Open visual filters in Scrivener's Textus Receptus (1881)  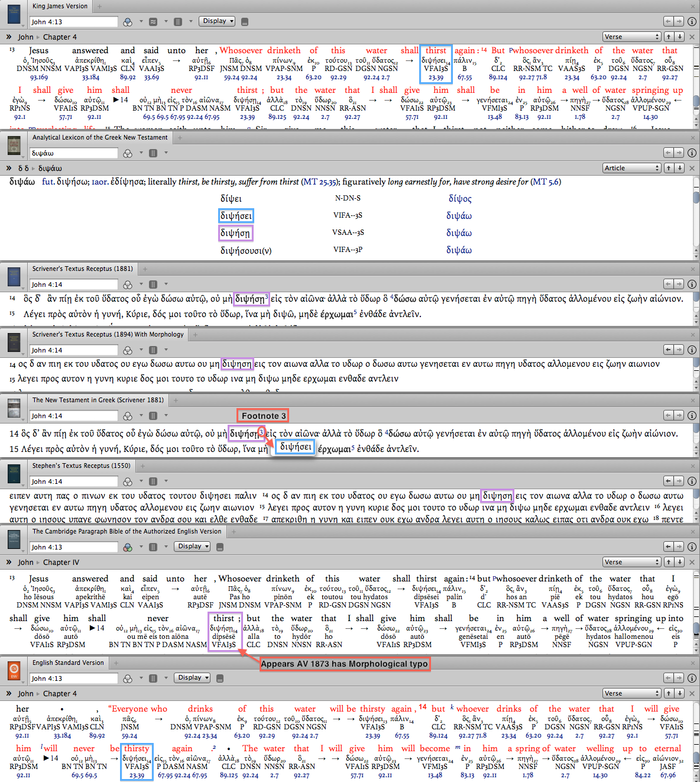pos(128,285)
